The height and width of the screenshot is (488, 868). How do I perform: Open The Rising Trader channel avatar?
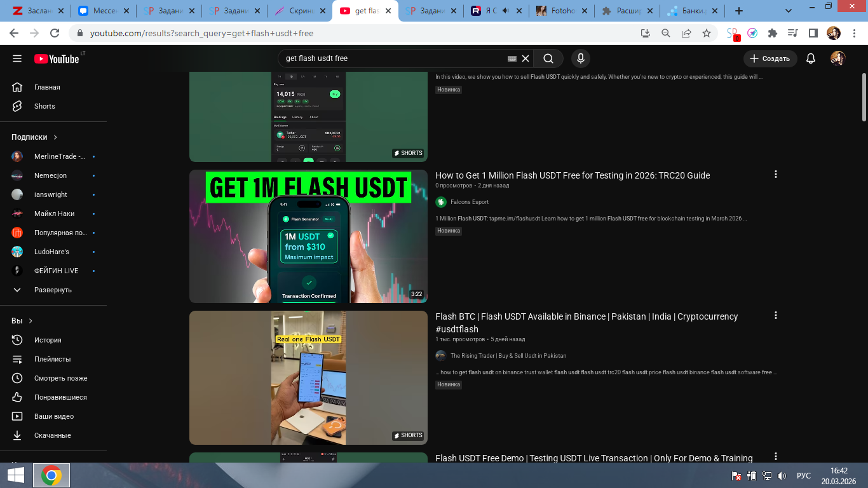pos(441,356)
